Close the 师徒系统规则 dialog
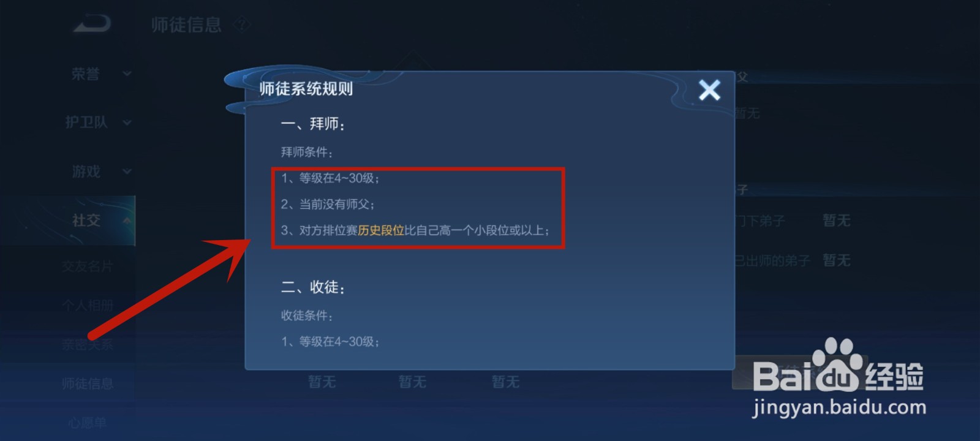This screenshot has height=441, width=980. pyautogui.click(x=709, y=91)
